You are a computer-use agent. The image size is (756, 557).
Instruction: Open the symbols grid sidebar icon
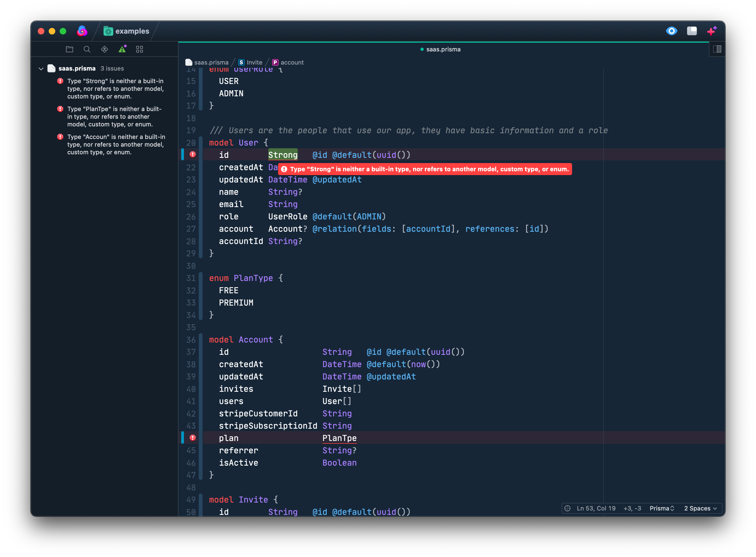click(140, 49)
